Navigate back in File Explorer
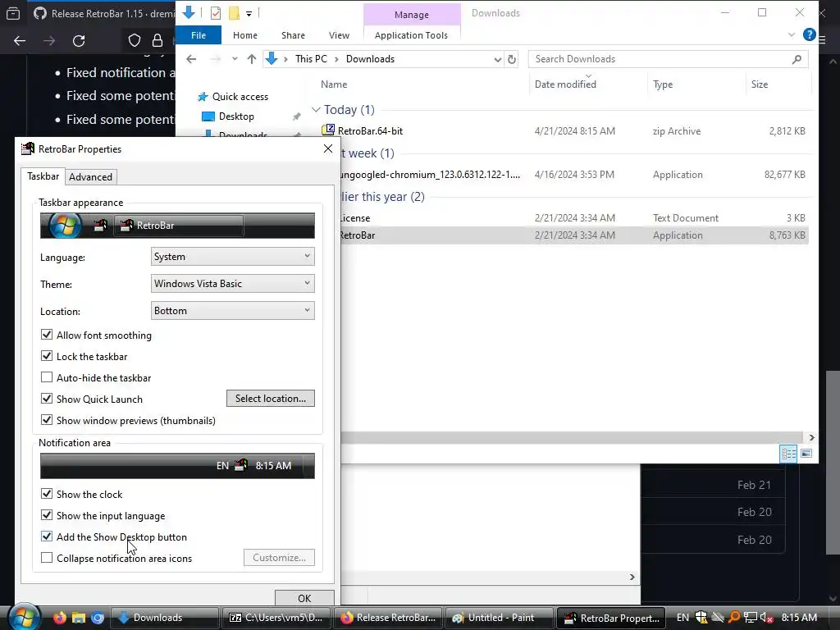 [x=191, y=59]
